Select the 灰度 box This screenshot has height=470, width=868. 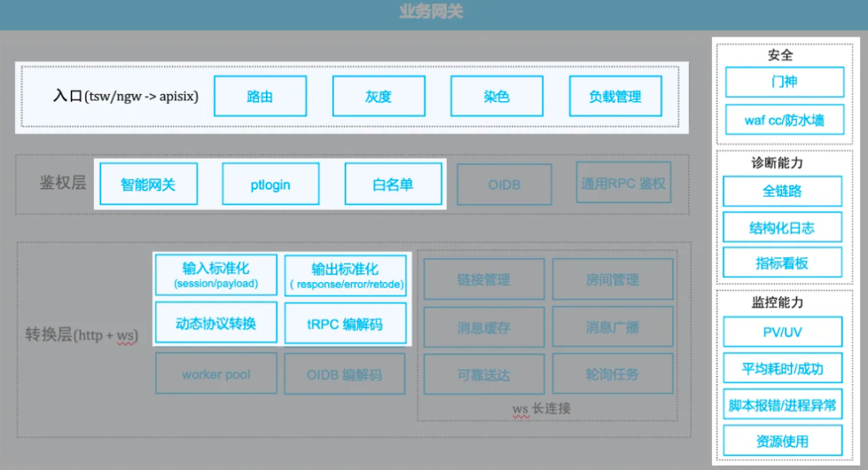pyautogui.click(x=379, y=96)
